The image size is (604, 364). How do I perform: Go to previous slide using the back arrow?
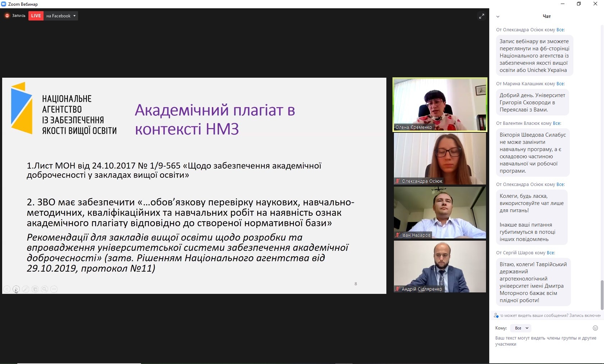click(6, 289)
